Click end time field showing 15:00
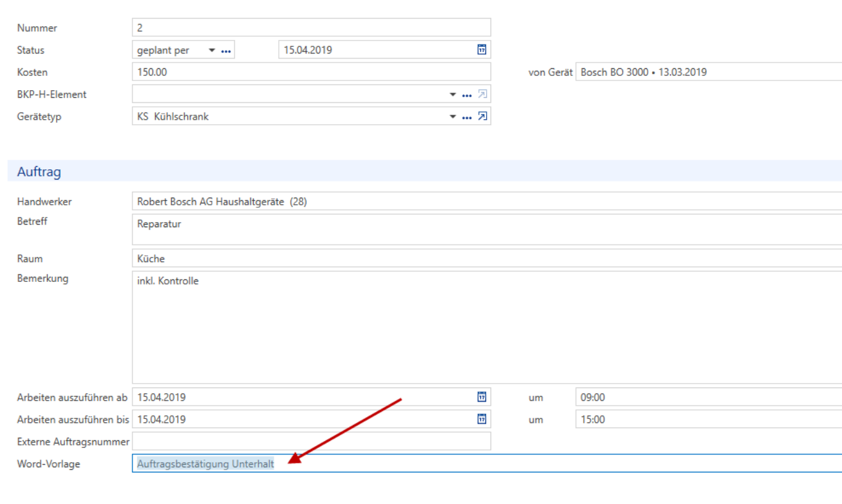Image resolution: width=842 pixels, height=504 pixels. [x=709, y=419]
